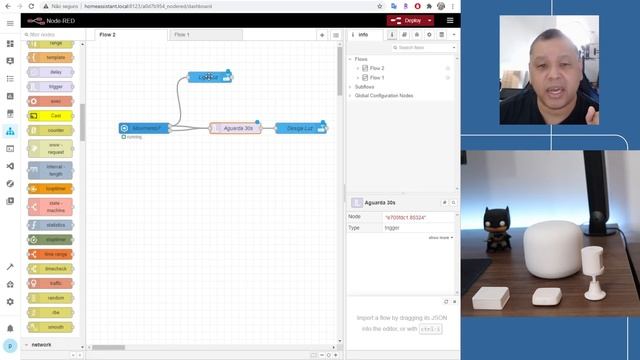Viewport: 640px width, 360px height.
Task: Select the template node in palette
Action: 51,58
